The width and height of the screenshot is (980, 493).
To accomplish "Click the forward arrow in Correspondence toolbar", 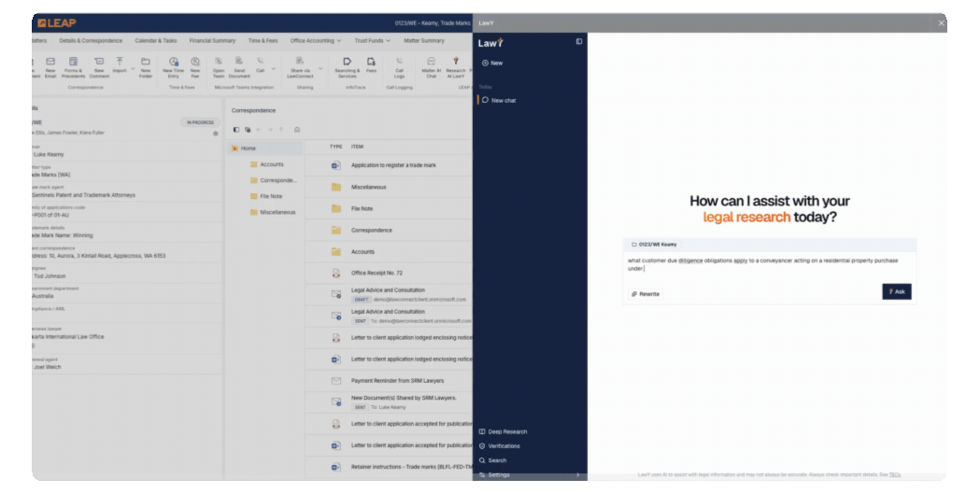I will coord(270,130).
